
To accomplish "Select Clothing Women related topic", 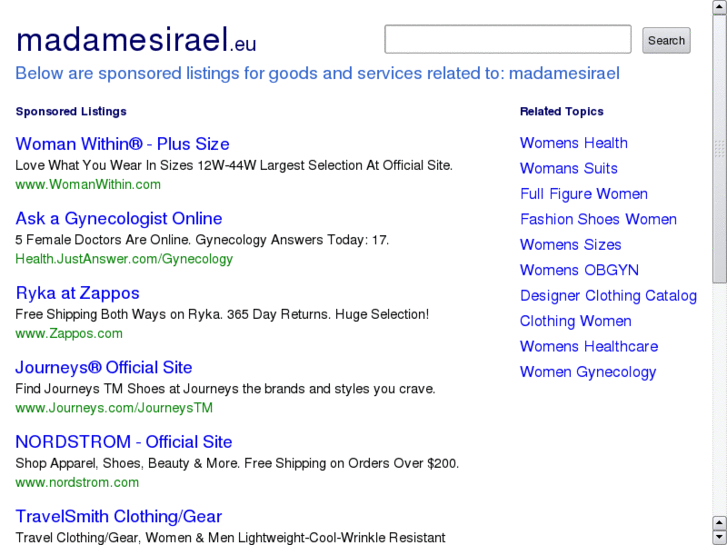I will pos(576,321).
